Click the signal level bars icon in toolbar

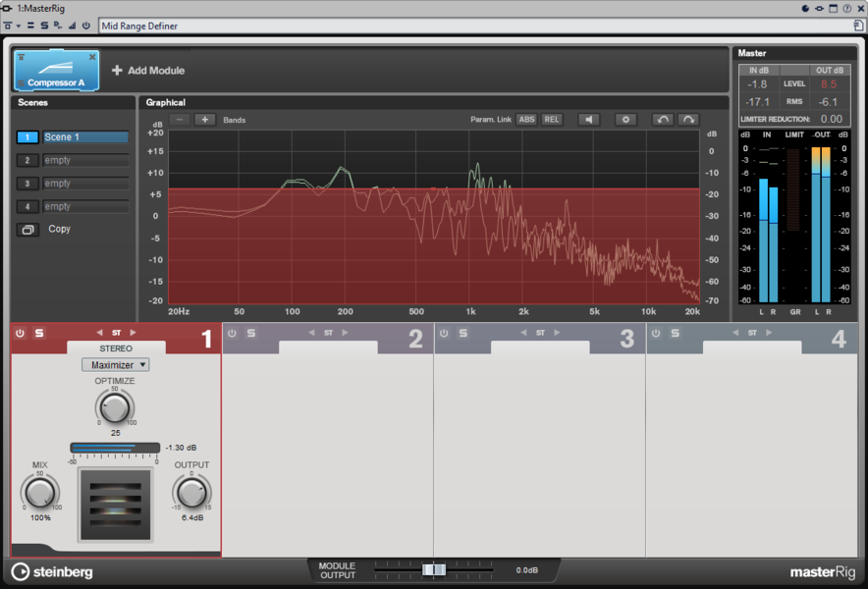coord(72,26)
